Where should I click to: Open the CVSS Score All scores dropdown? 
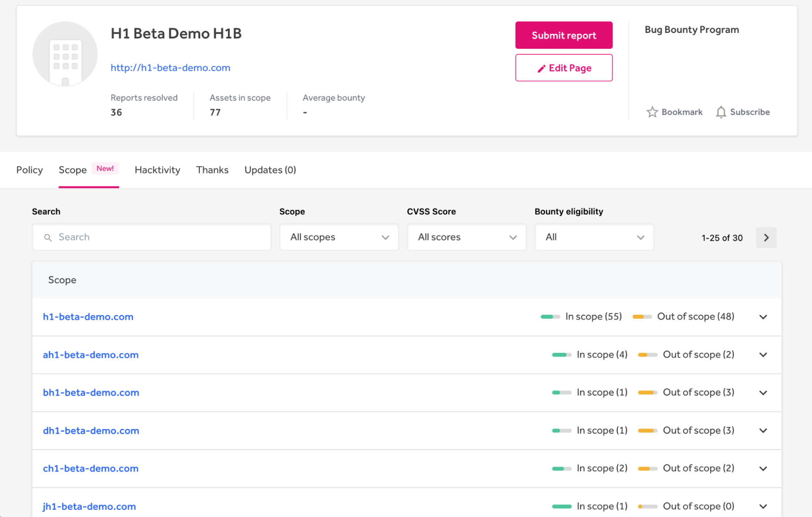466,237
